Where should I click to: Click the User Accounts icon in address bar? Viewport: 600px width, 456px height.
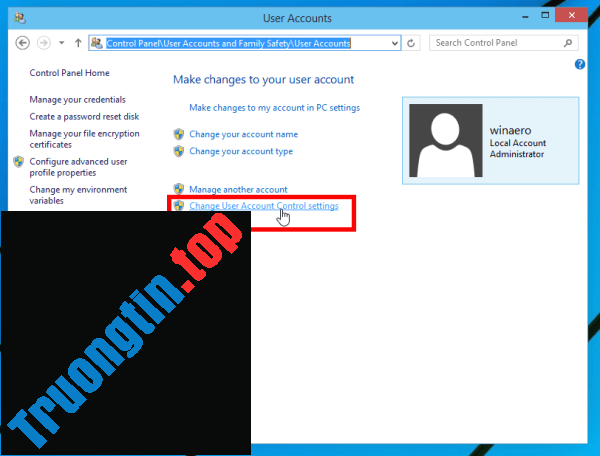[97, 43]
